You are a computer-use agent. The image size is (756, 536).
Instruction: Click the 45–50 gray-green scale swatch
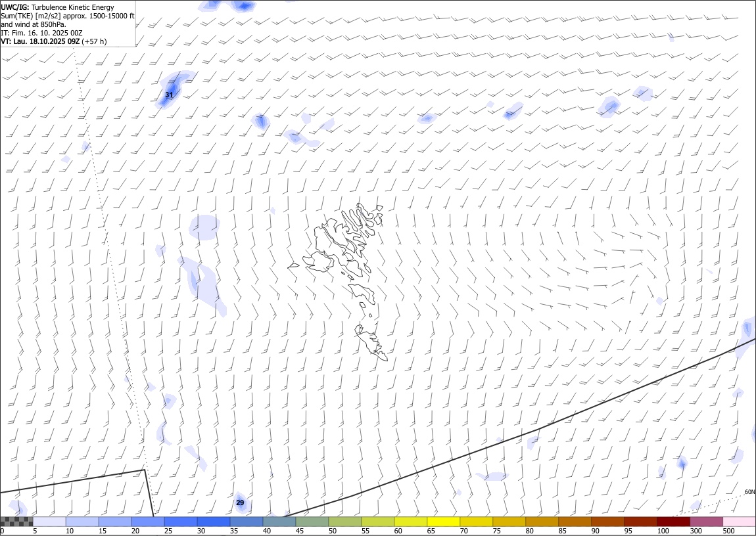(x=312, y=522)
